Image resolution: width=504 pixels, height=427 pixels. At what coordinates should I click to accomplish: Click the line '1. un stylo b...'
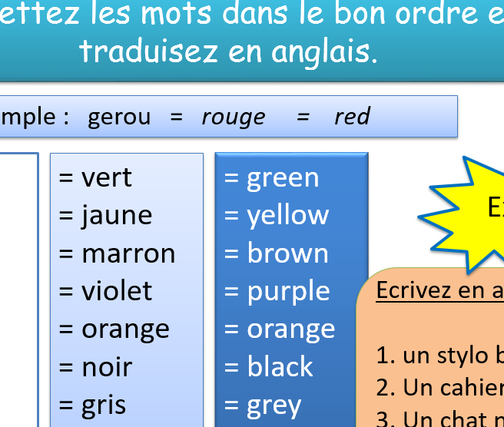[x=440, y=356]
